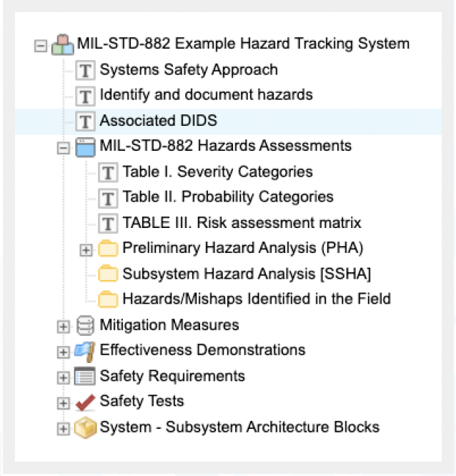Screen dimensions: 456x476
Task: Click the T icon for Table I. Severity Categories
Action: [x=108, y=172]
